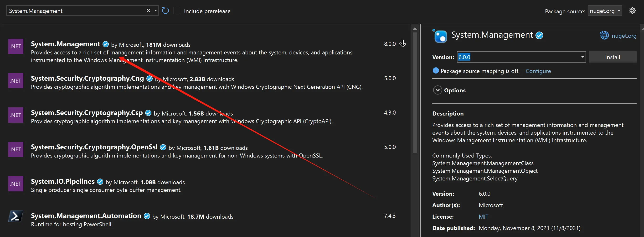Open the nuget.org link in details pane
Screen dimensions: 644x237
click(x=624, y=36)
